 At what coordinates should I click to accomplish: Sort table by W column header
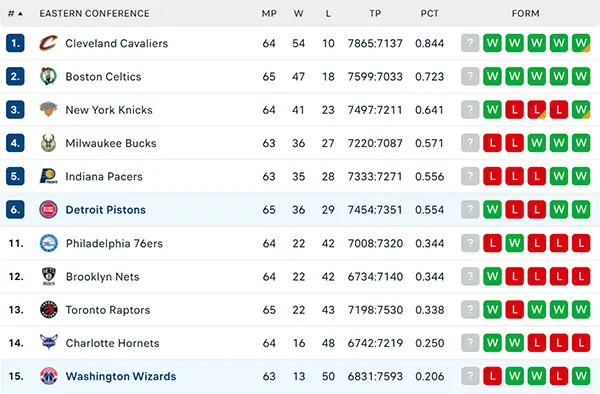pos(298,14)
